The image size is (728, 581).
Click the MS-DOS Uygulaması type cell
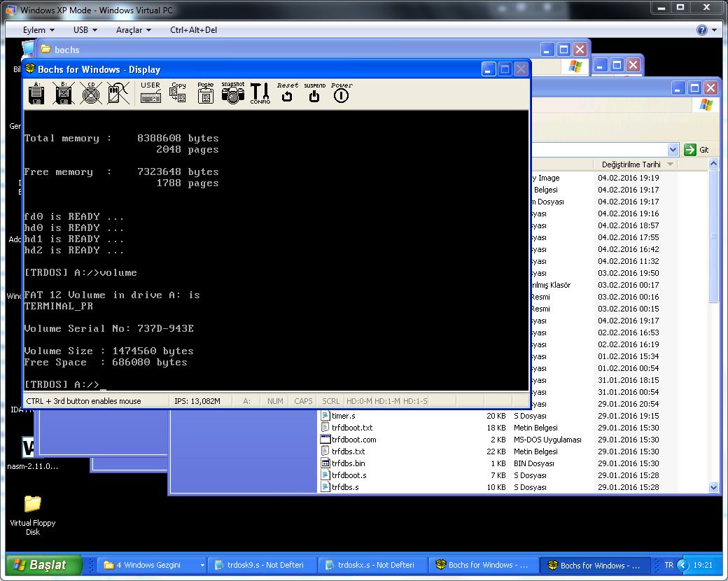pos(547,440)
